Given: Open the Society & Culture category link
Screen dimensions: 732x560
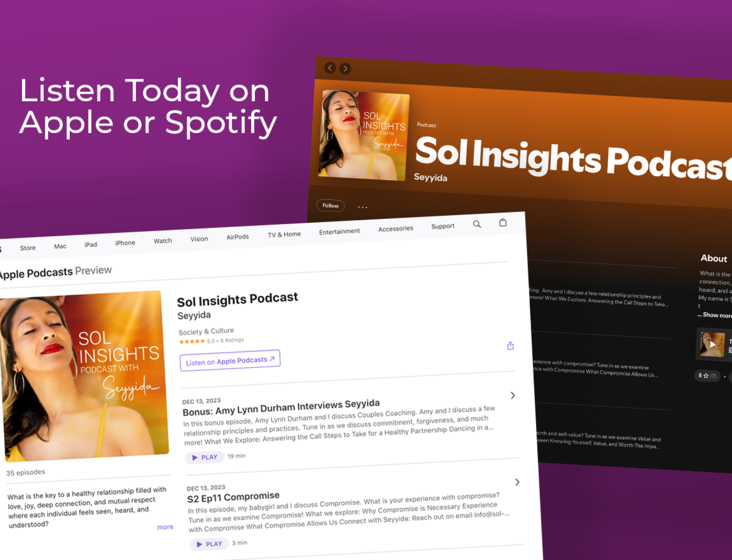Looking at the screenshot, I should [x=206, y=331].
